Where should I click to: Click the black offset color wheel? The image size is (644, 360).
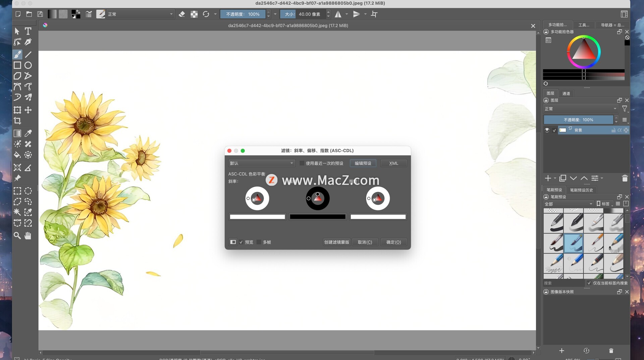[318, 198]
